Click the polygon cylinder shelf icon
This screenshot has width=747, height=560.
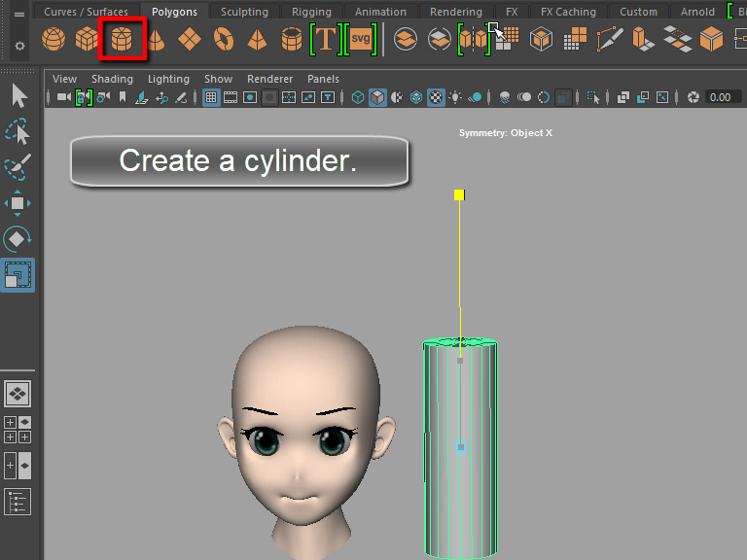pos(123,39)
